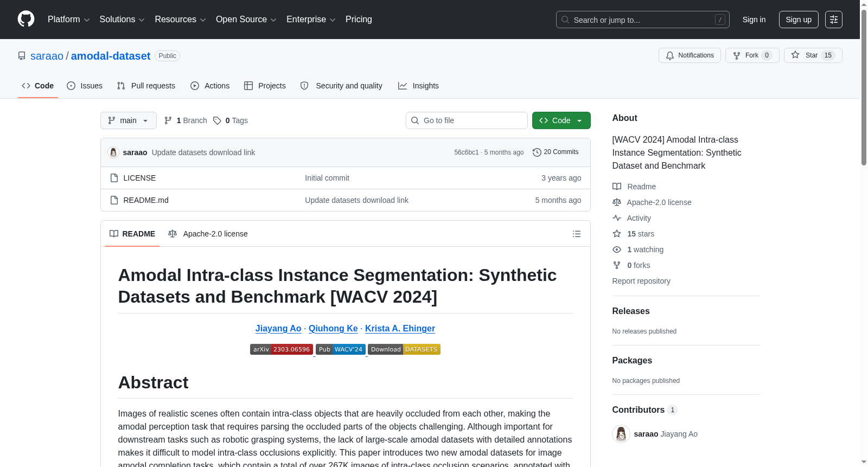868x467 pixels.
Task: Open the saraao contributor avatar
Action: 621,434
